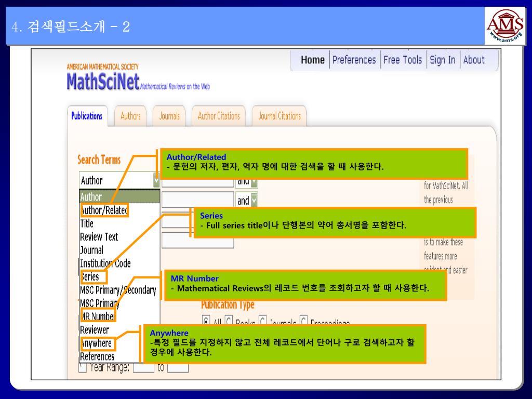Choose MSC Primary/Secondary from the list

pyautogui.click(x=118, y=290)
